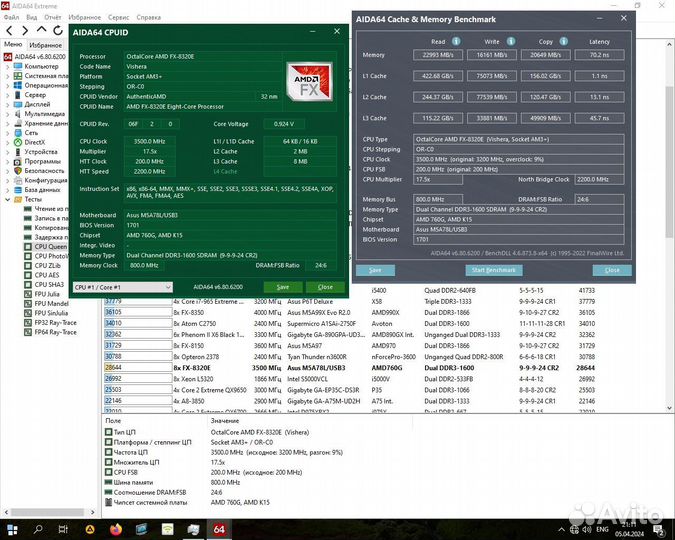Toggle the CPU FSB field checkbox
675x540 pixels.
click(x=109, y=472)
